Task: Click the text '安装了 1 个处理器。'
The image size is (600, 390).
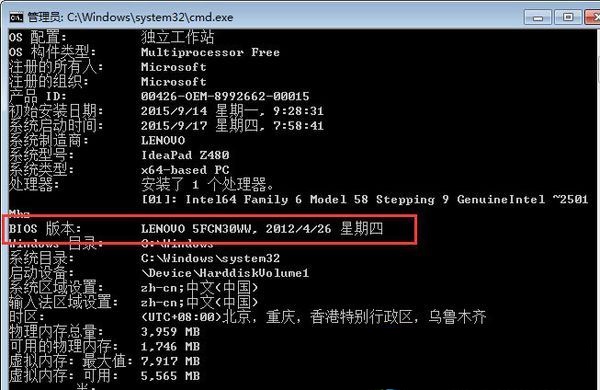Action: pyautogui.click(x=207, y=184)
